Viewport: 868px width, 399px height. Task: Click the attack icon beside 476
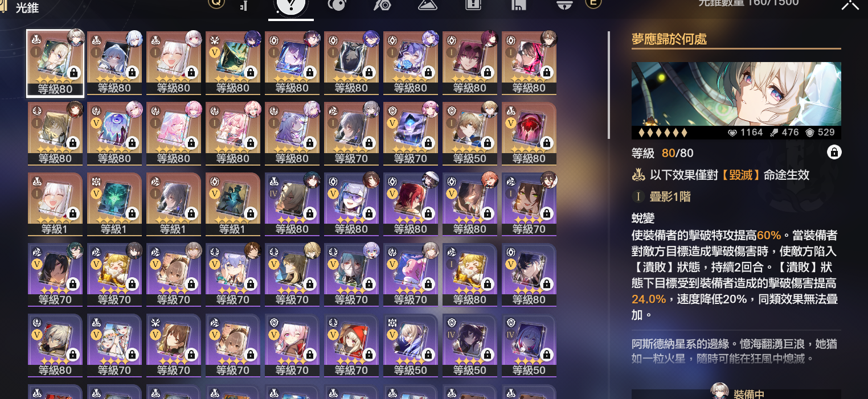774,133
